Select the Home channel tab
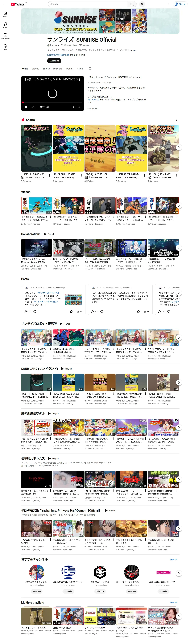190x644 pixels. pos(25,69)
